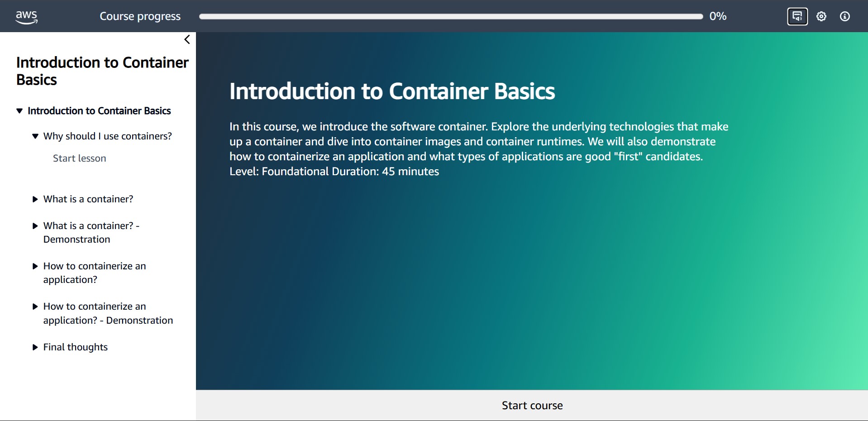
Task: Click the Start lesson link
Action: point(79,158)
